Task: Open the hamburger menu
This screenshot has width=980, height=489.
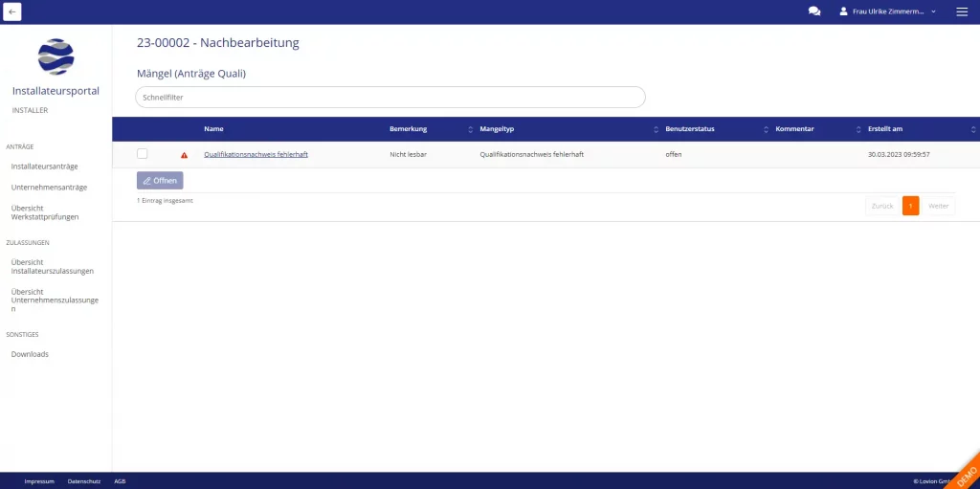Action: click(x=962, y=11)
